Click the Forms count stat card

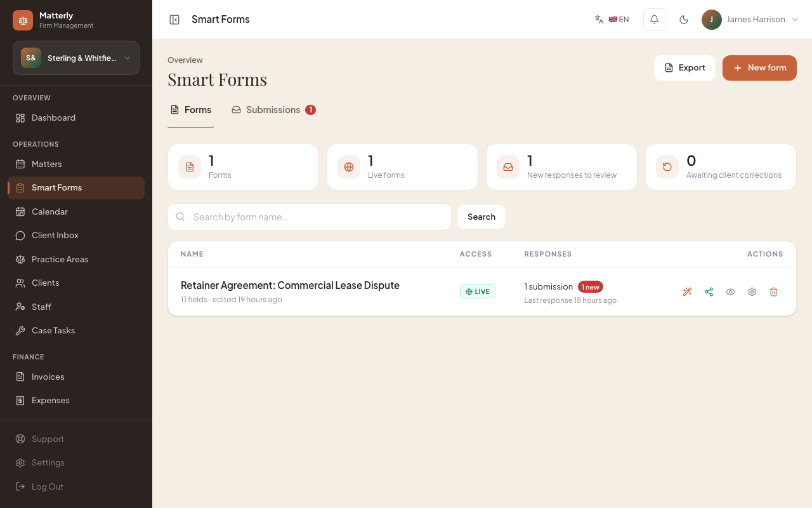(243, 167)
